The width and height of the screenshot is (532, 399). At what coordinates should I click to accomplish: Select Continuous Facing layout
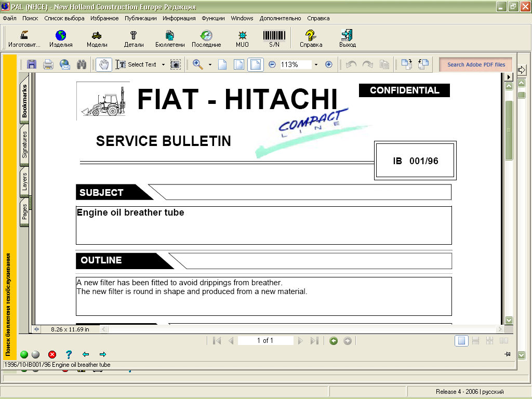[489, 341]
